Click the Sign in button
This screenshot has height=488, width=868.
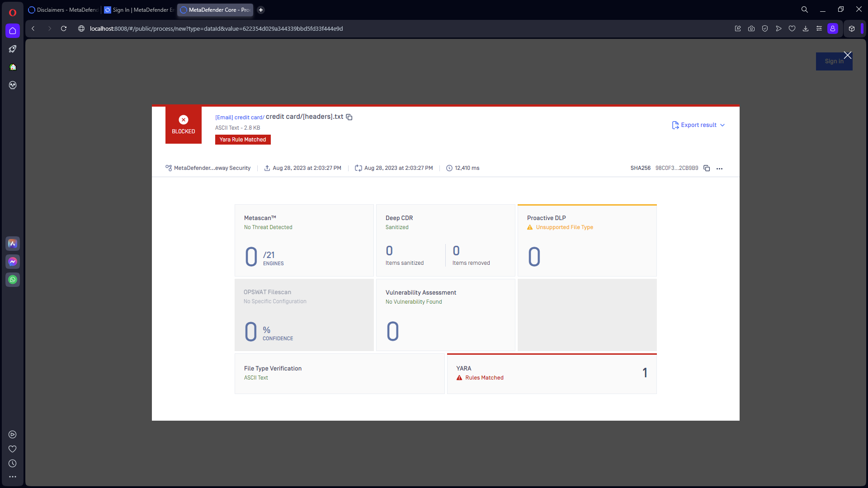click(x=834, y=61)
